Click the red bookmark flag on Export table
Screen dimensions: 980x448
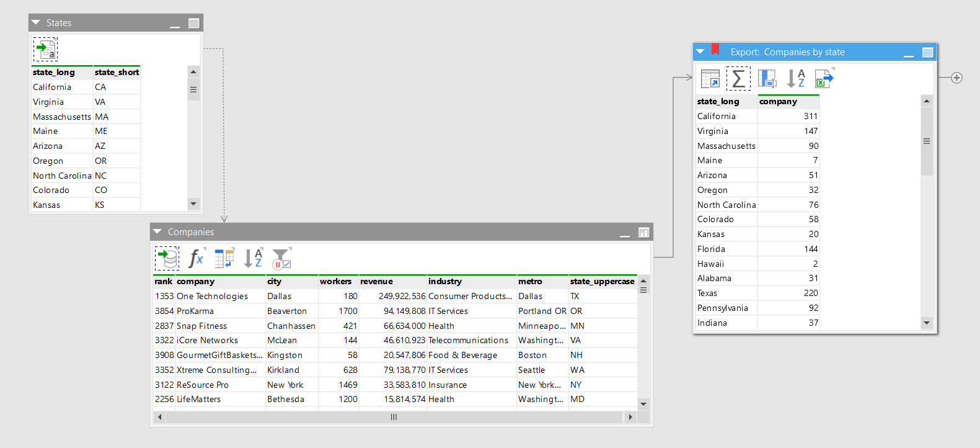(x=715, y=49)
